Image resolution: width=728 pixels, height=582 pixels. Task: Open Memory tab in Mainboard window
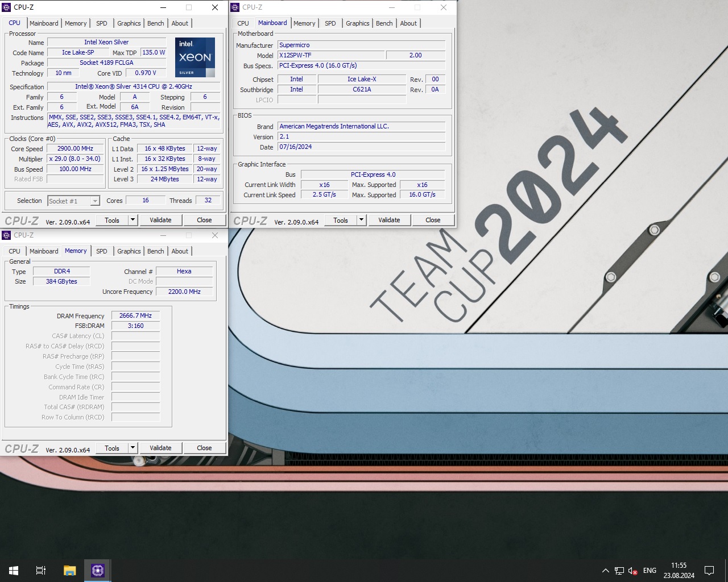point(304,23)
